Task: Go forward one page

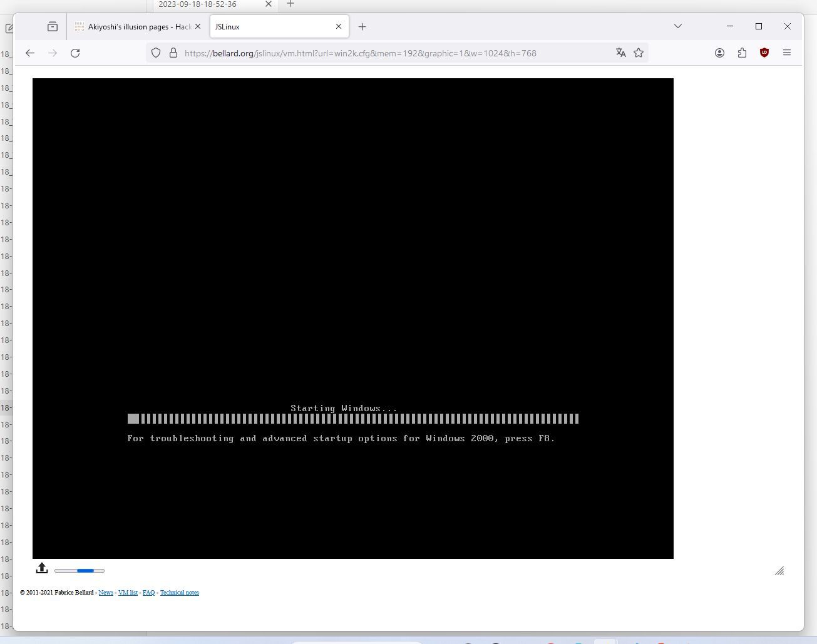Action: 53,53
